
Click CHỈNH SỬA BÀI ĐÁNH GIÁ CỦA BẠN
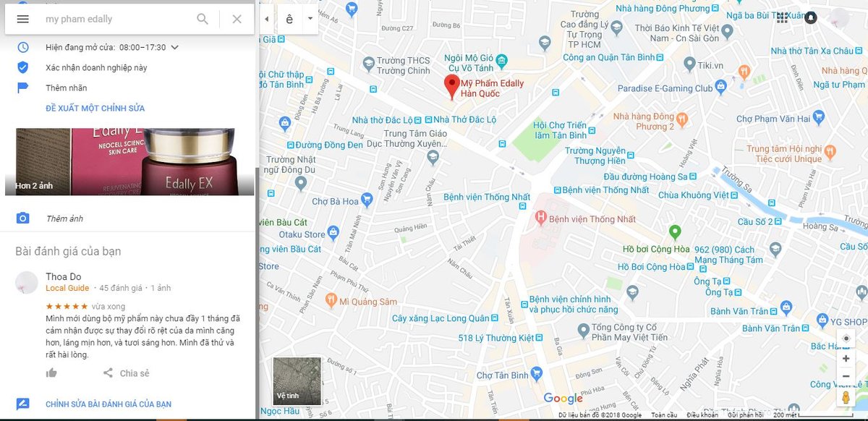point(109,404)
